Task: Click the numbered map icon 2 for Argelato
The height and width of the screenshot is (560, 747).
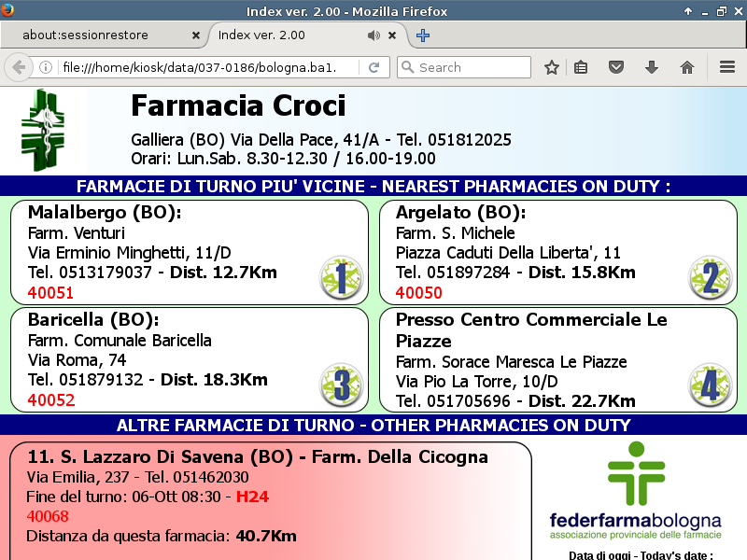Action: pos(709,277)
